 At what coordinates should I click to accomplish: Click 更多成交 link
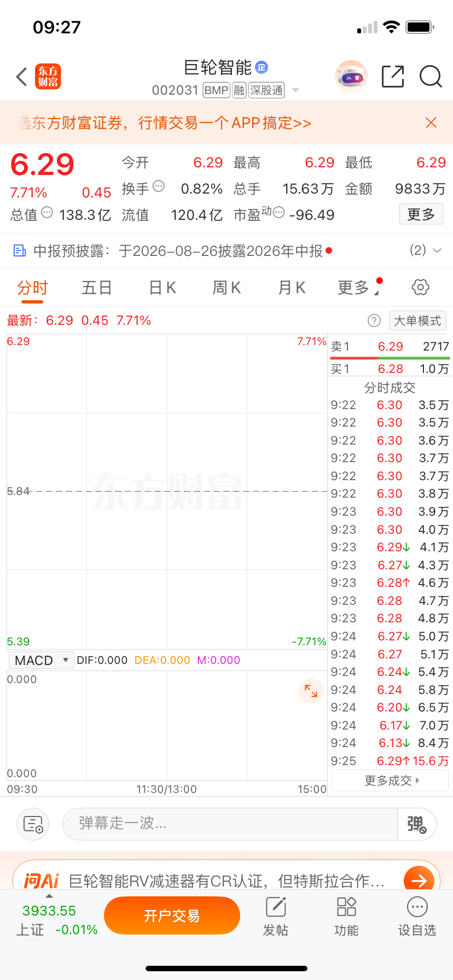click(390, 780)
